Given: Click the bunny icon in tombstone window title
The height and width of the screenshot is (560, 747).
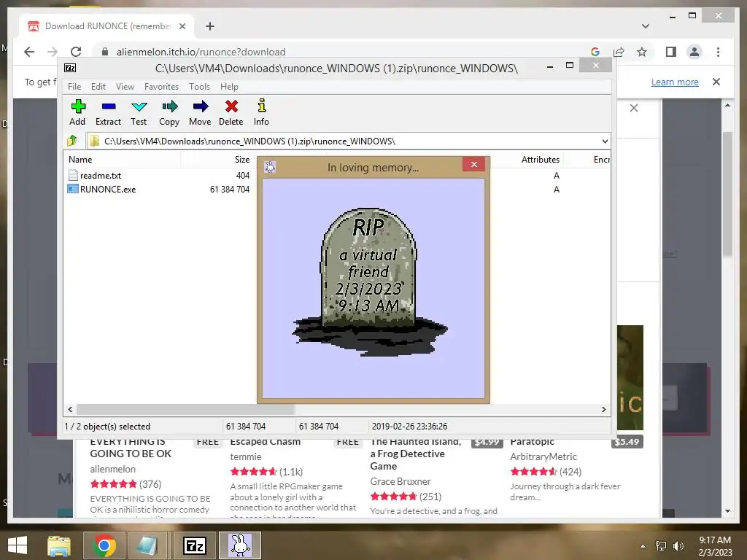Looking at the screenshot, I should [x=270, y=167].
